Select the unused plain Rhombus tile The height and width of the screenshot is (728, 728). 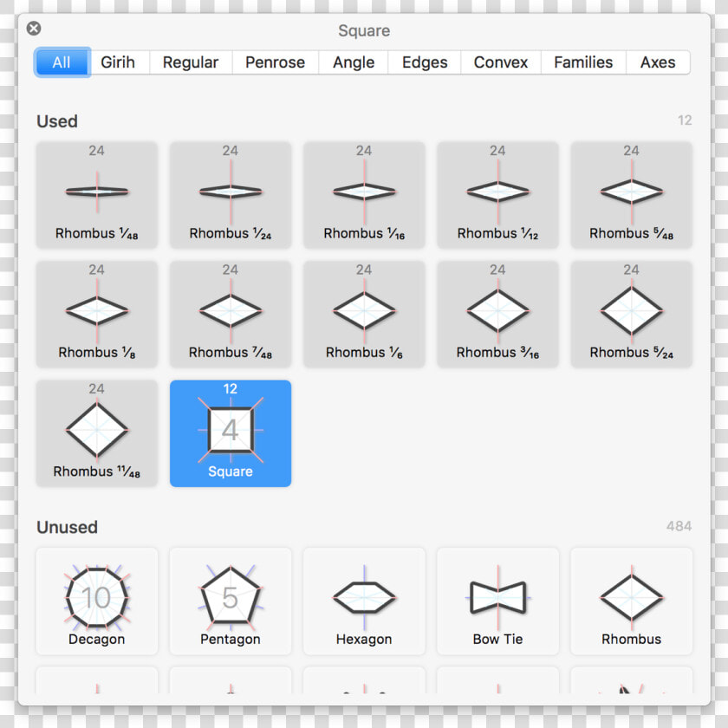coord(632,601)
